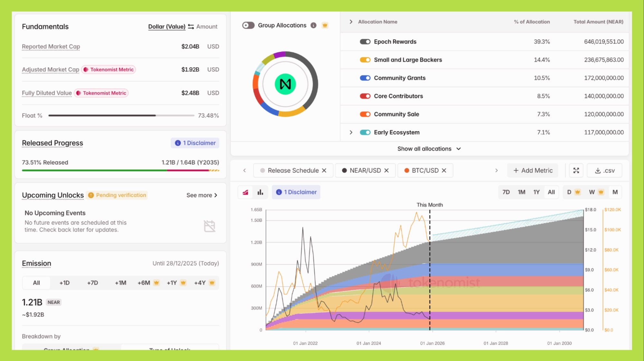Switch chart to bar chart view
Screen dimensions: 644x361
260,192
